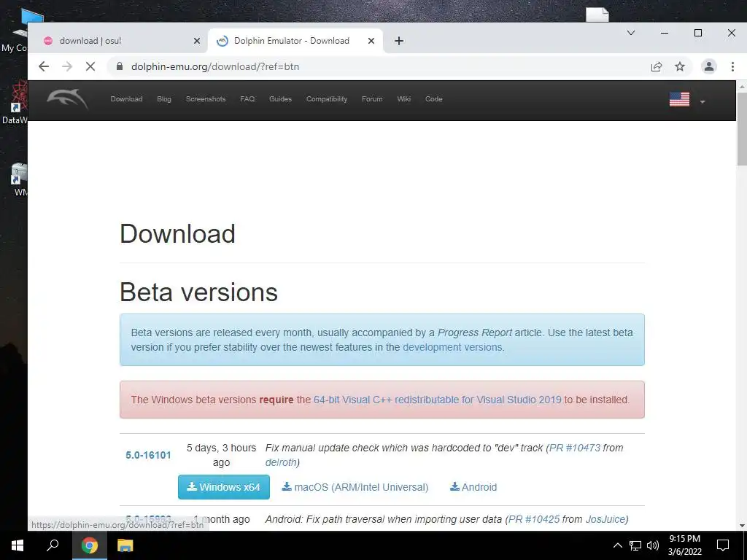The width and height of the screenshot is (747, 560).
Task: Open Guides in site navigation
Action: click(x=280, y=99)
